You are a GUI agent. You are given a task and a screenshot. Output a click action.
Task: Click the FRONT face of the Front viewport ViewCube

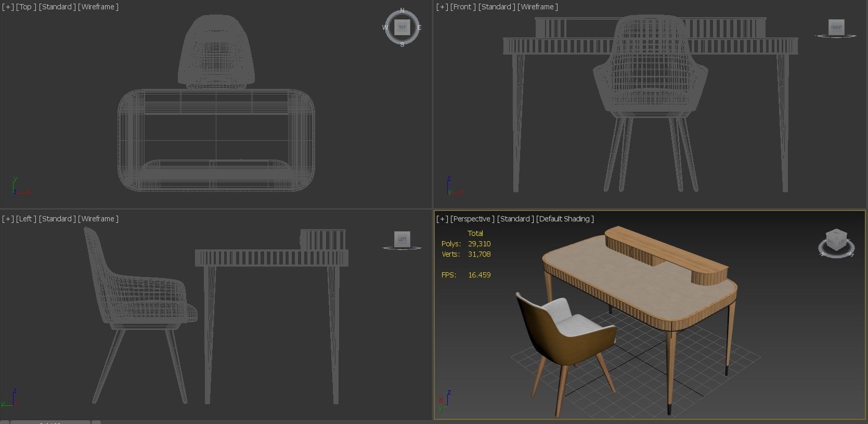pyautogui.click(x=836, y=27)
